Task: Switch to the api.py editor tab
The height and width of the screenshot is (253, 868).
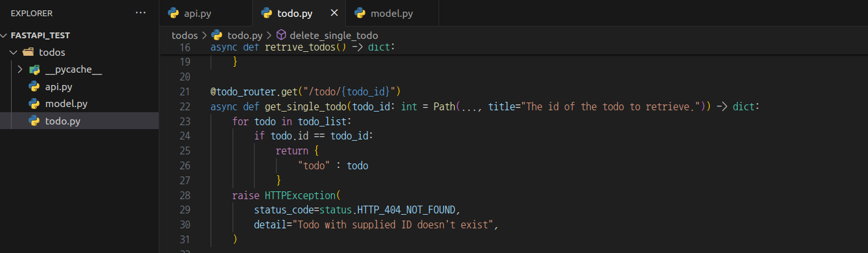Action: pos(205,13)
